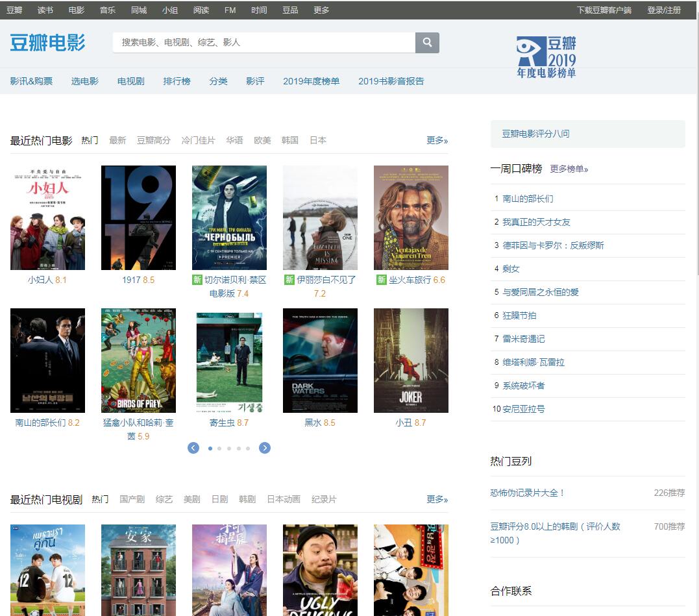Expand the 更多 top navigation menu
This screenshot has width=699, height=616.
point(321,10)
